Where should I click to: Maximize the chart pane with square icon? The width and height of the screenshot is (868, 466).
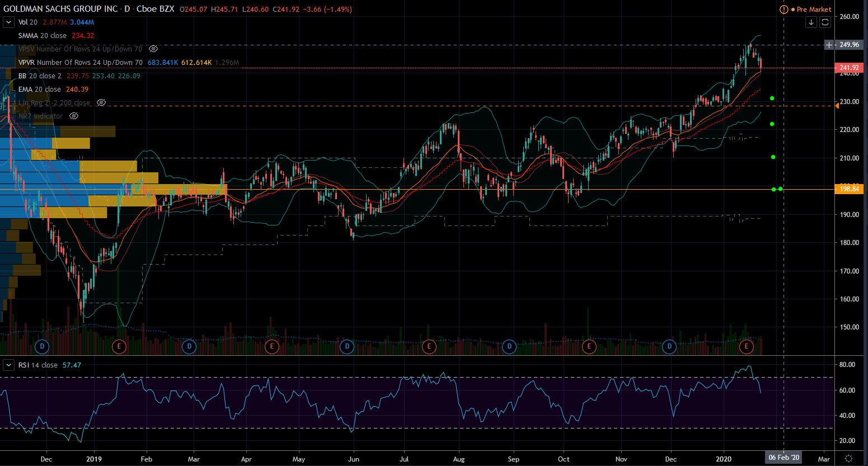(825, 22)
